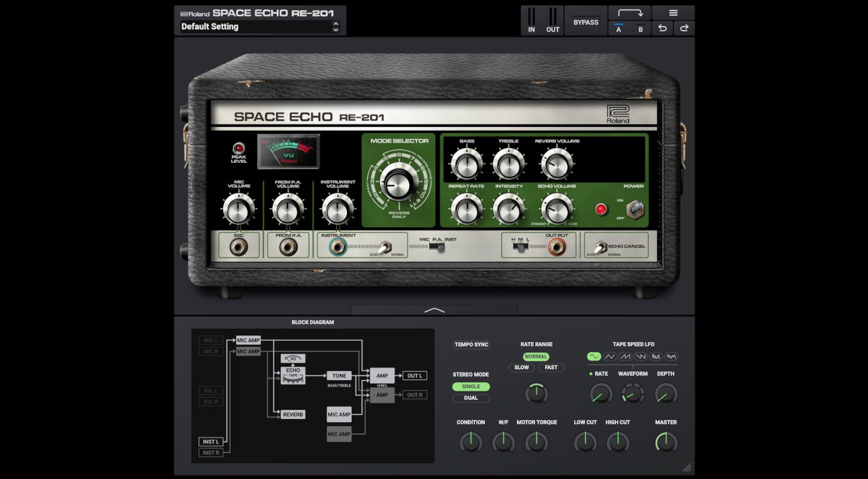Click the Roland logo on faceplate
The height and width of the screenshot is (479, 868).
point(618,114)
